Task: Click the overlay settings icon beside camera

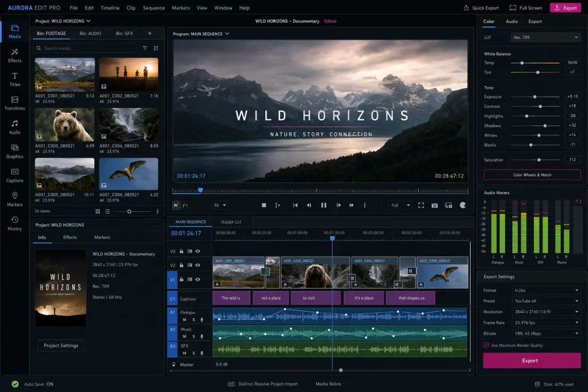Action: click(448, 205)
